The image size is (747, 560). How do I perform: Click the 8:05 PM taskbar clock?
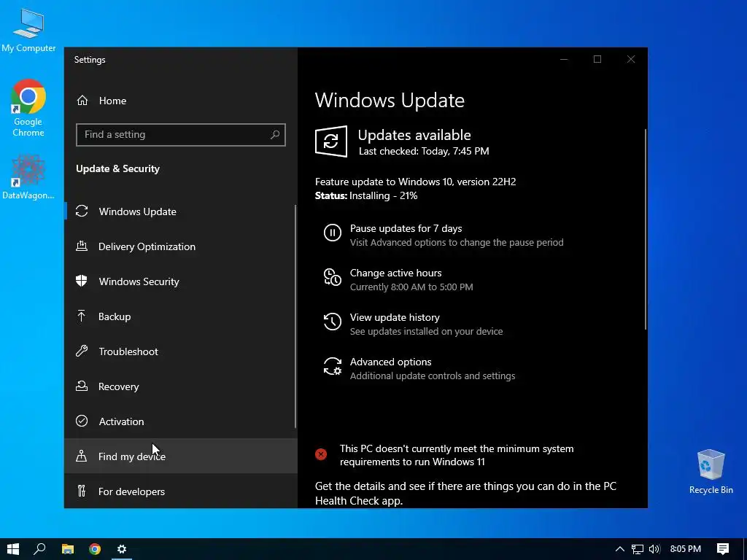pyautogui.click(x=686, y=549)
